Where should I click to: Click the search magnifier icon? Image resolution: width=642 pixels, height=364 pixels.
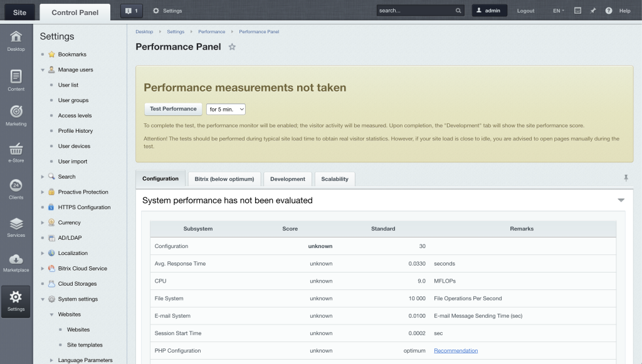(458, 11)
